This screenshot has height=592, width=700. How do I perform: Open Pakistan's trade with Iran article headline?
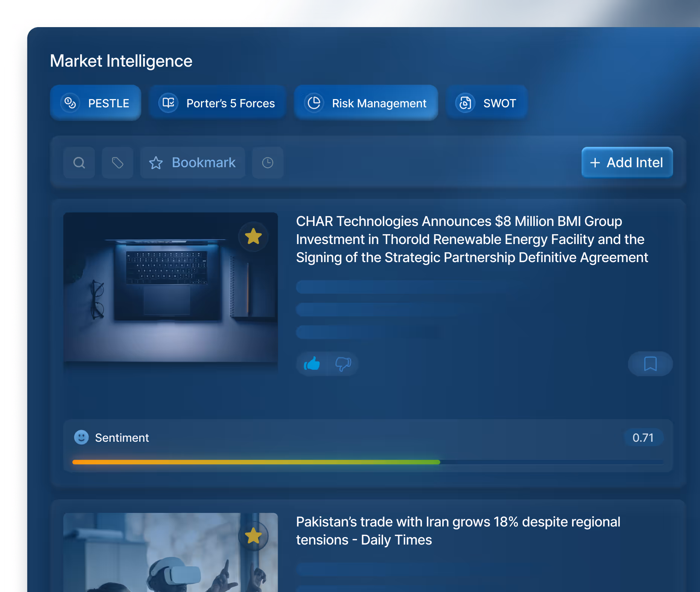(458, 531)
